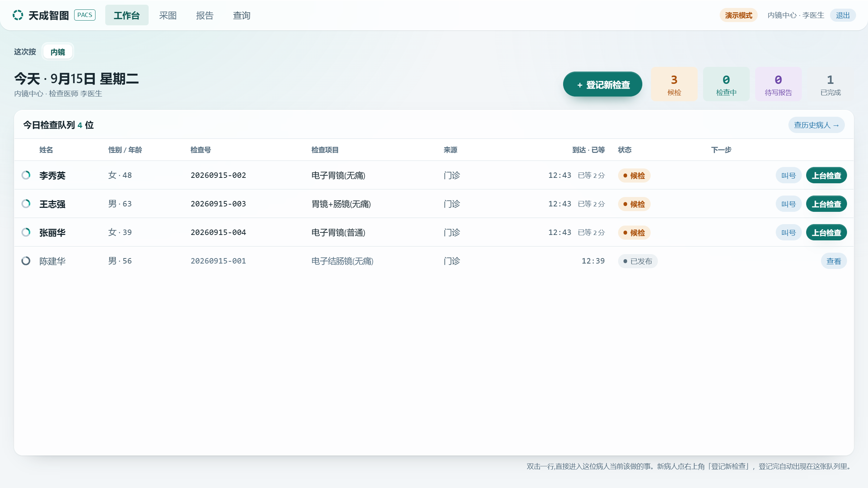Click the 到达 · 已等 column header

coord(588,150)
